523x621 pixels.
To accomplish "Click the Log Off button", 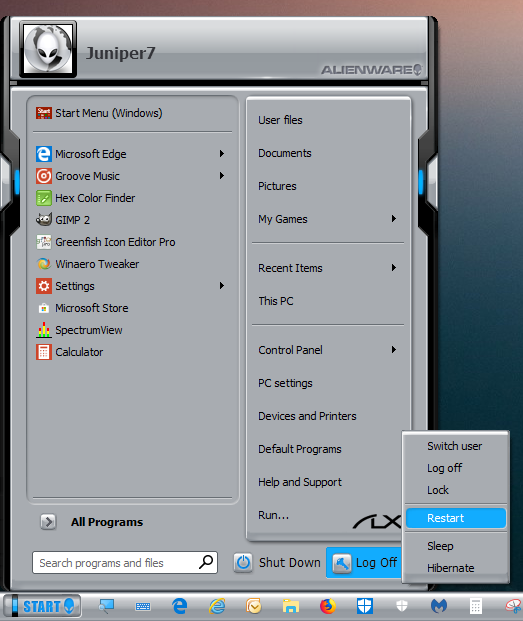I will coord(364,562).
